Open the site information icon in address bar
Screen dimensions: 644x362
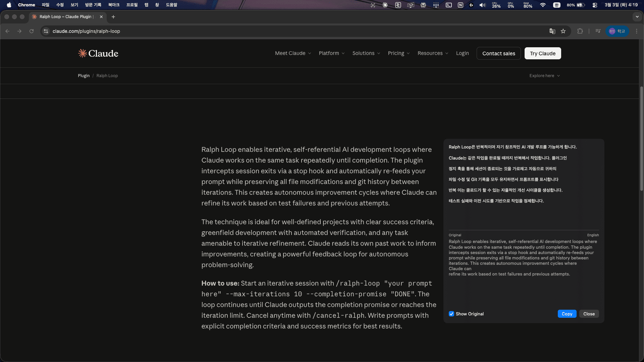click(46, 31)
